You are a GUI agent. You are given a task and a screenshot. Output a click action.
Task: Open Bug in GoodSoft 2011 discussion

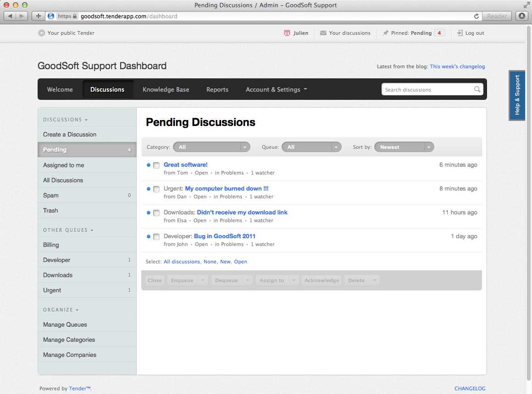[225, 236]
